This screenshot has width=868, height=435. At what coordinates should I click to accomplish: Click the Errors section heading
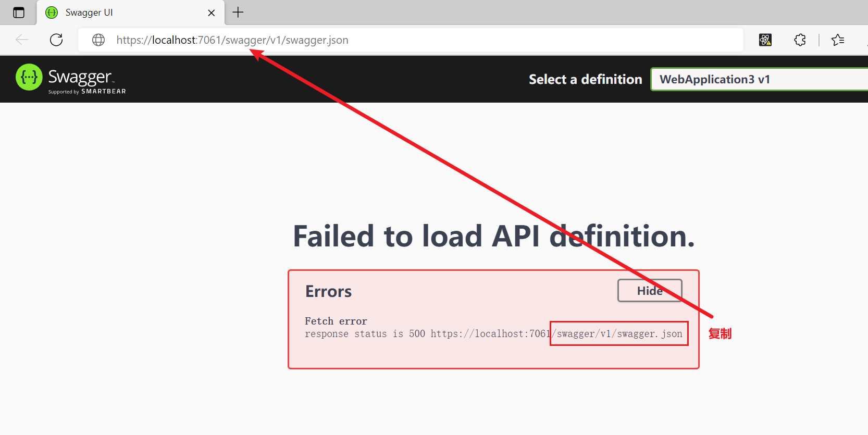pyautogui.click(x=328, y=291)
